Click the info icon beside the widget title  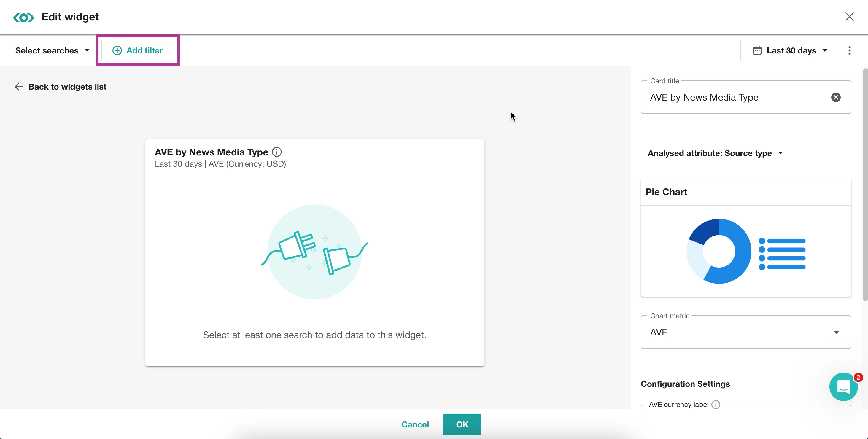point(277,152)
